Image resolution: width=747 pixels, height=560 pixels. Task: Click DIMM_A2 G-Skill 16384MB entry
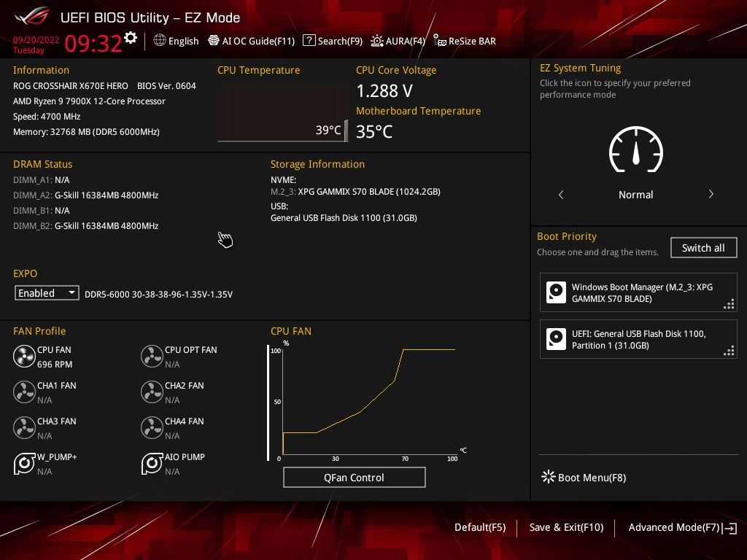(86, 195)
